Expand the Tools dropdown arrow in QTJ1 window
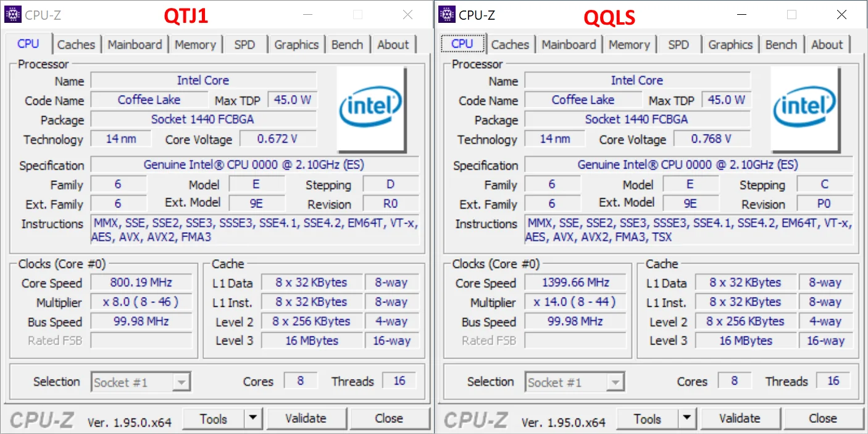868x434 pixels. [253, 419]
